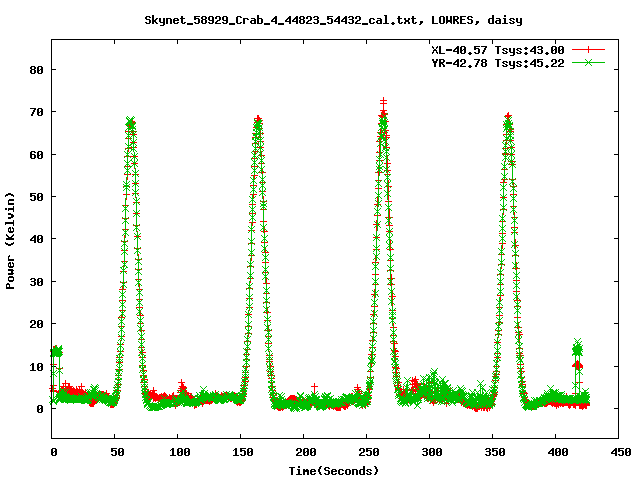Image resolution: width=640 pixels, height=480 pixels.
Task: Click the y-axis tick label 50
Action: coord(36,197)
